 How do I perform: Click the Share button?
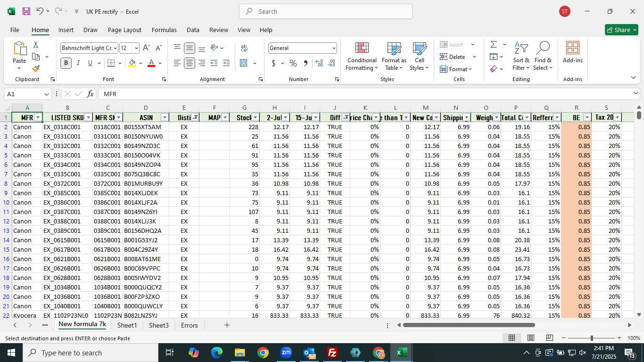tap(621, 30)
